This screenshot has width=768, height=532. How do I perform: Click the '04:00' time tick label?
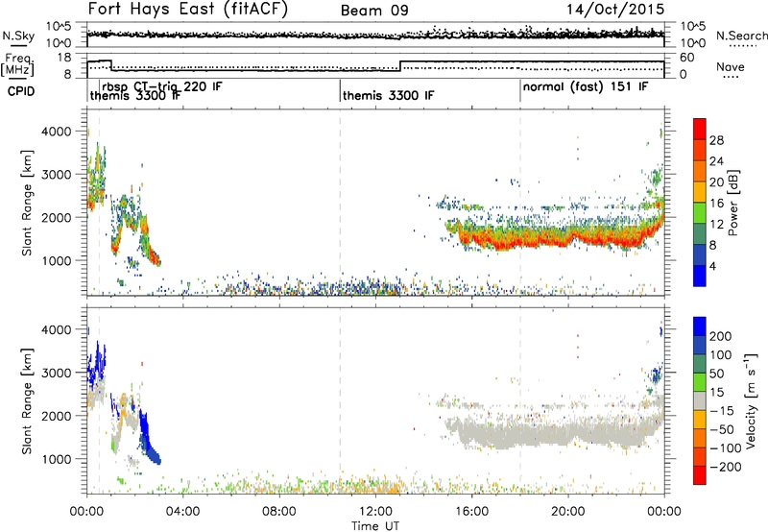tap(182, 512)
